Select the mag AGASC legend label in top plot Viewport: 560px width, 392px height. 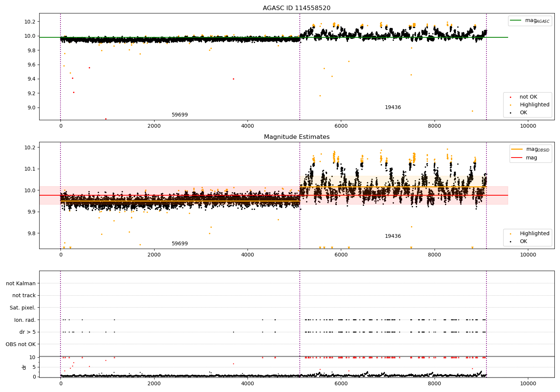point(537,21)
